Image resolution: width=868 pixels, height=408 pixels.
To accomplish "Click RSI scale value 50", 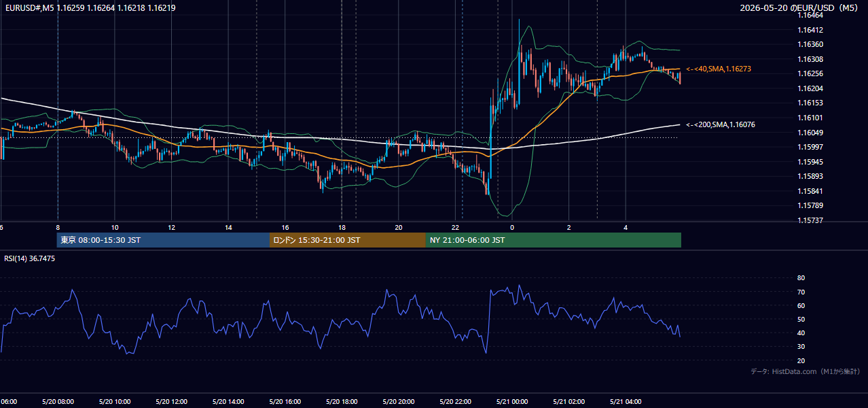I will point(801,319).
